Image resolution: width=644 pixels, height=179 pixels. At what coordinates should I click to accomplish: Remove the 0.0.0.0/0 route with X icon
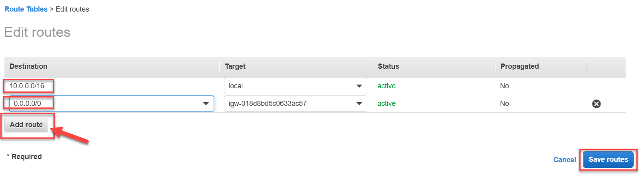(596, 104)
